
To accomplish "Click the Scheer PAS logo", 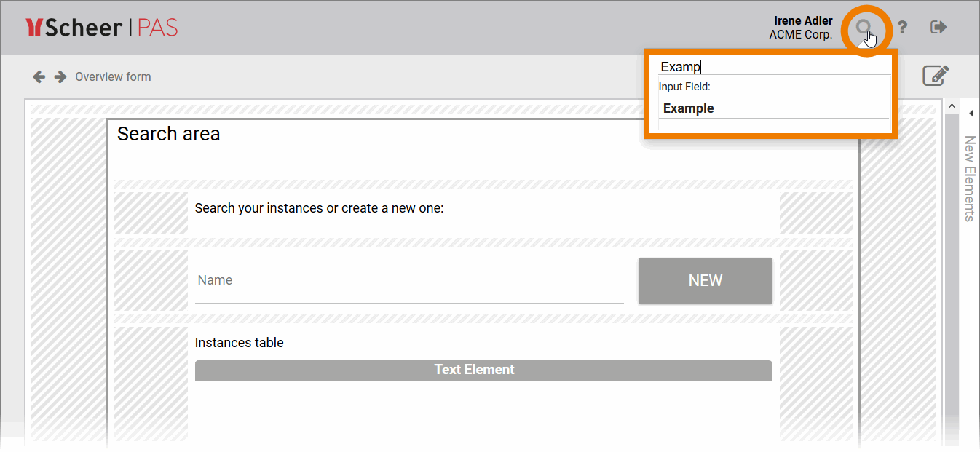I will (x=102, y=28).
